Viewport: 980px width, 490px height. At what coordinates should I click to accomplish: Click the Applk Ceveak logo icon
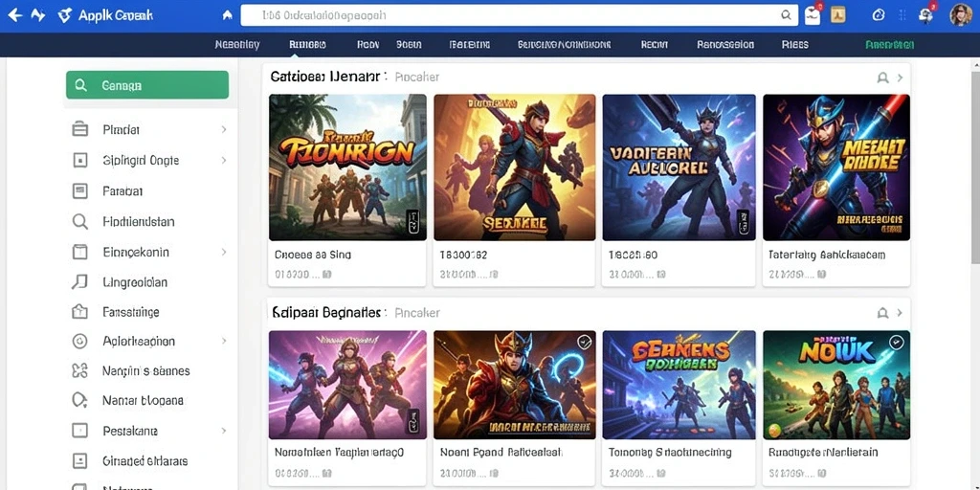pos(64,15)
